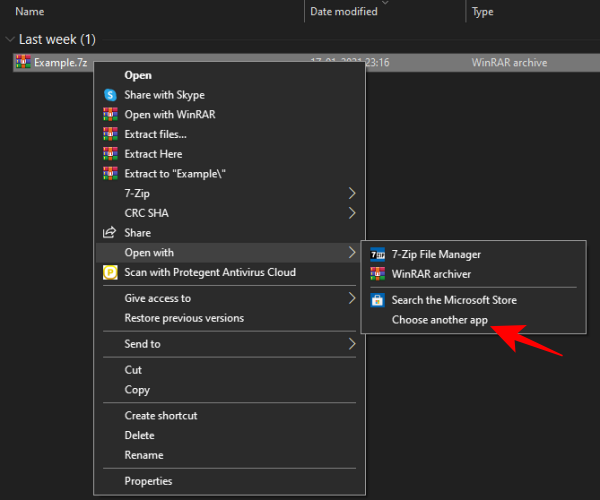The width and height of the screenshot is (600, 500).
Task: Click the Protegent Antivirus scan icon
Action: point(110,272)
